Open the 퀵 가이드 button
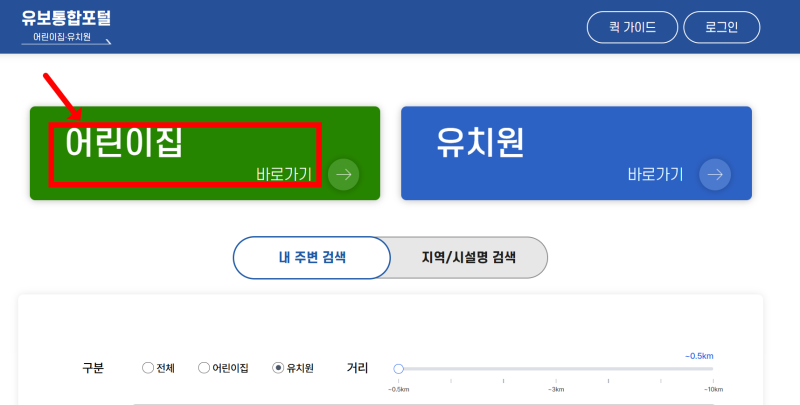This screenshot has width=800, height=405. coord(632,27)
